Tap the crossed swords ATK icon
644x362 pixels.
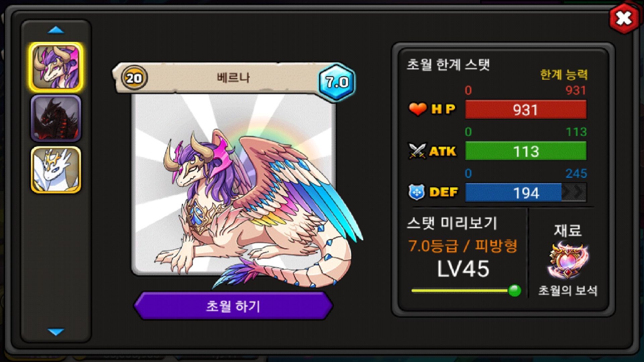tap(417, 151)
